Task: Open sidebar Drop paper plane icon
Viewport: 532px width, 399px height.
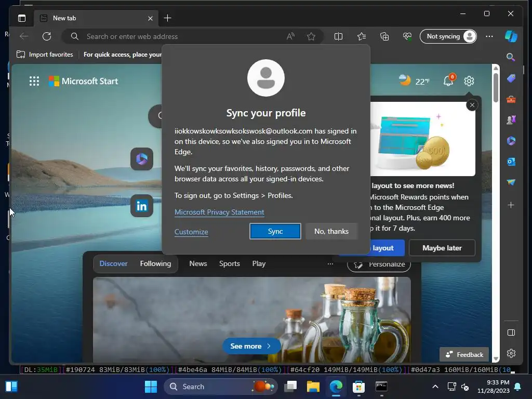Action: (511, 182)
